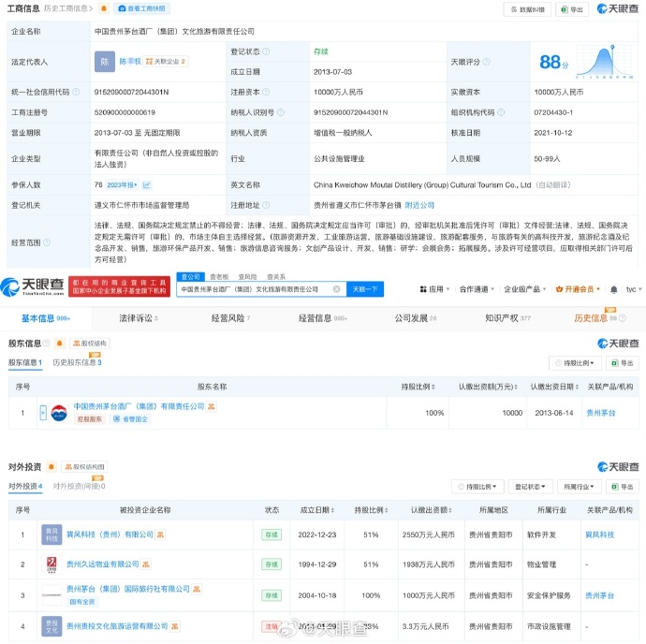
Task: Click the Moutai group logo thumbnail
Action: pos(59,413)
